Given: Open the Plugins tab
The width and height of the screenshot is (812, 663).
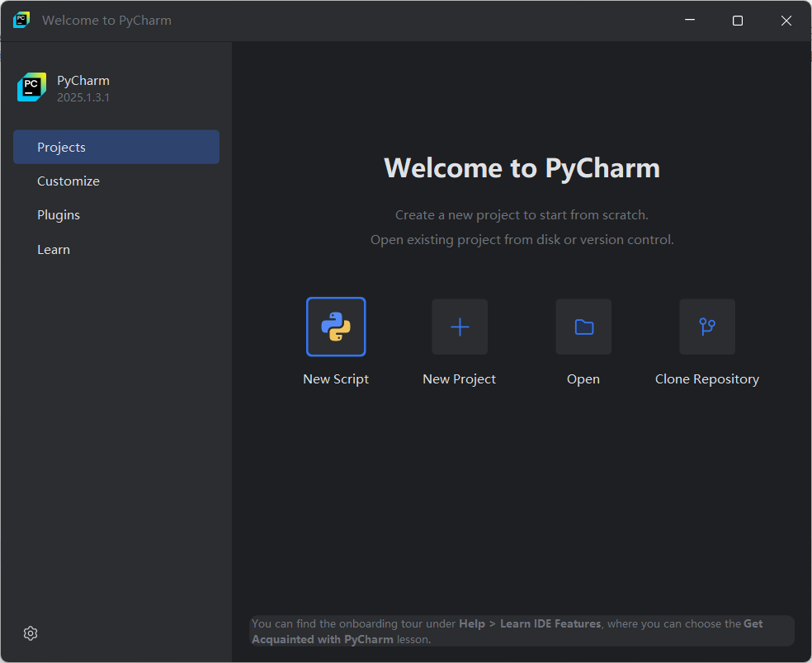Looking at the screenshot, I should click(116, 214).
